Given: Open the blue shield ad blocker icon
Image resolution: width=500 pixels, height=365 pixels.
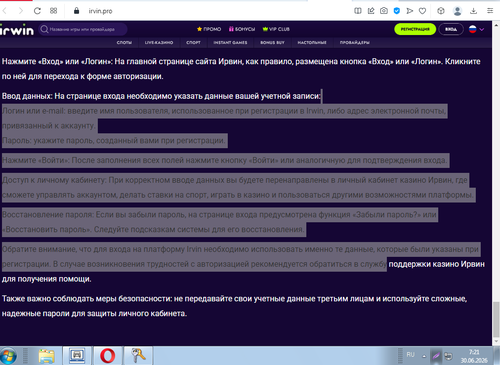Looking at the screenshot, I should point(397,11).
